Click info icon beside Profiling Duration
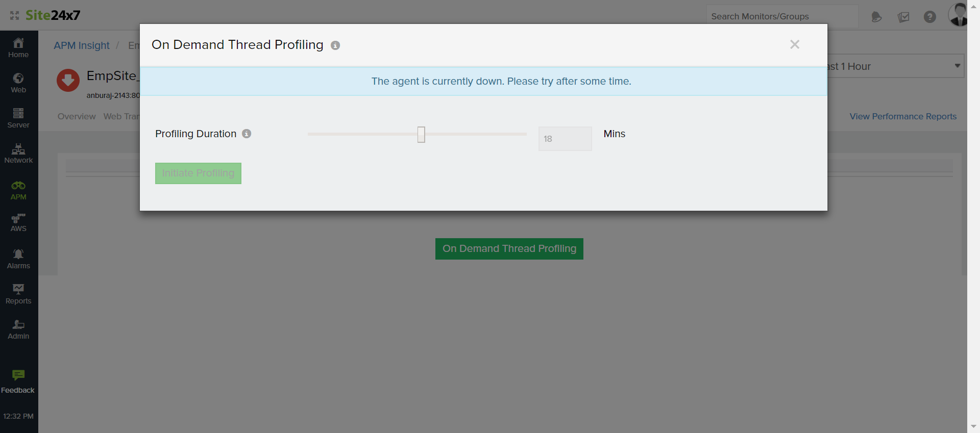The height and width of the screenshot is (433, 980). 247,134
